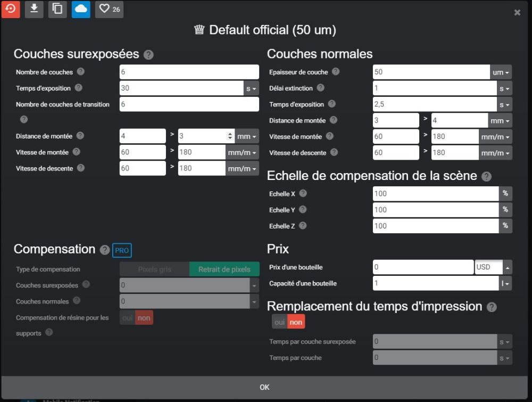Toggle 'oui' for Remplacement du temps d'impression
The width and height of the screenshot is (532, 402).
(x=280, y=322)
